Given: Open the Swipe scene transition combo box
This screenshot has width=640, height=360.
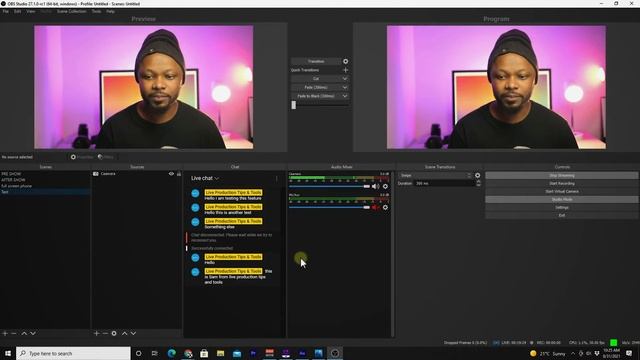Looking at the screenshot, I should click(435, 176).
